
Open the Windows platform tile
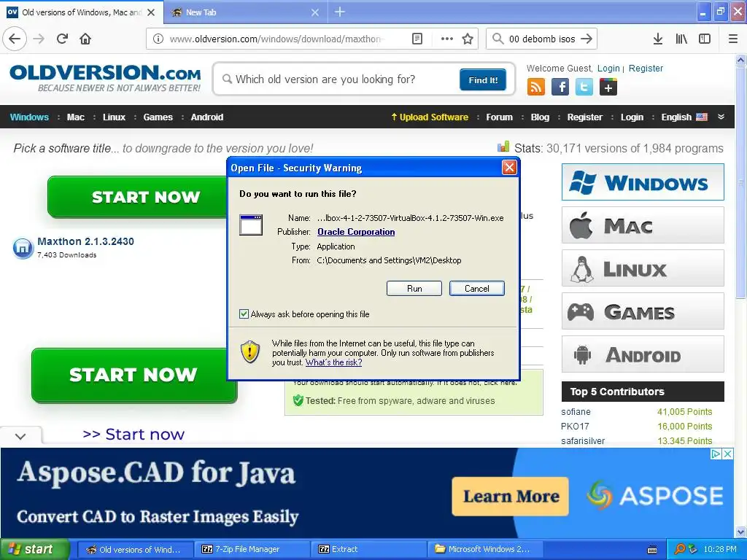pos(643,182)
